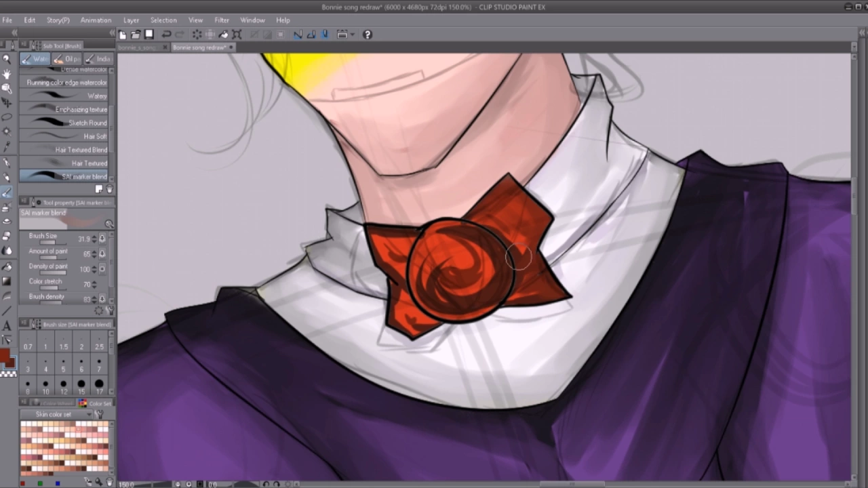The height and width of the screenshot is (488, 868).
Task: Select the active Brush tool
Action: (x=7, y=192)
